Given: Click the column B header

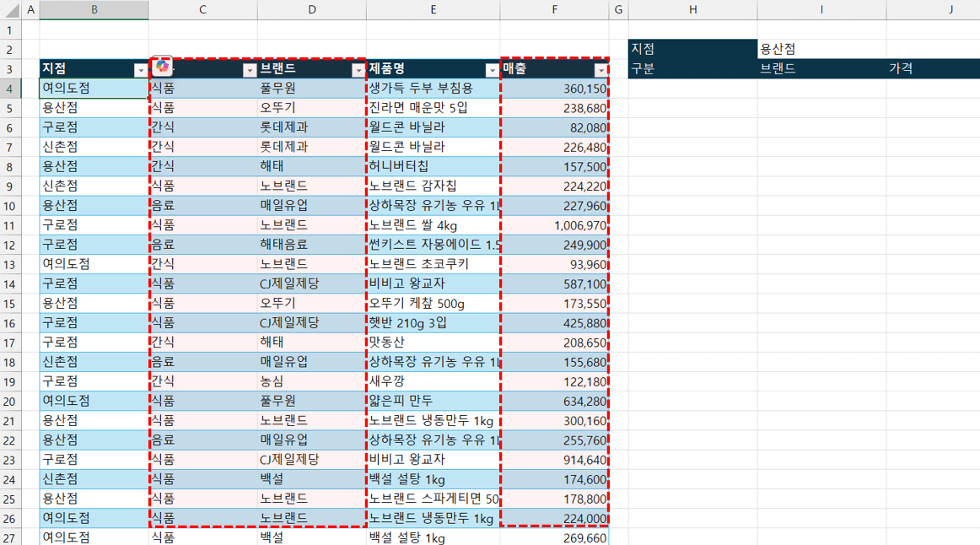Looking at the screenshot, I should point(93,9).
